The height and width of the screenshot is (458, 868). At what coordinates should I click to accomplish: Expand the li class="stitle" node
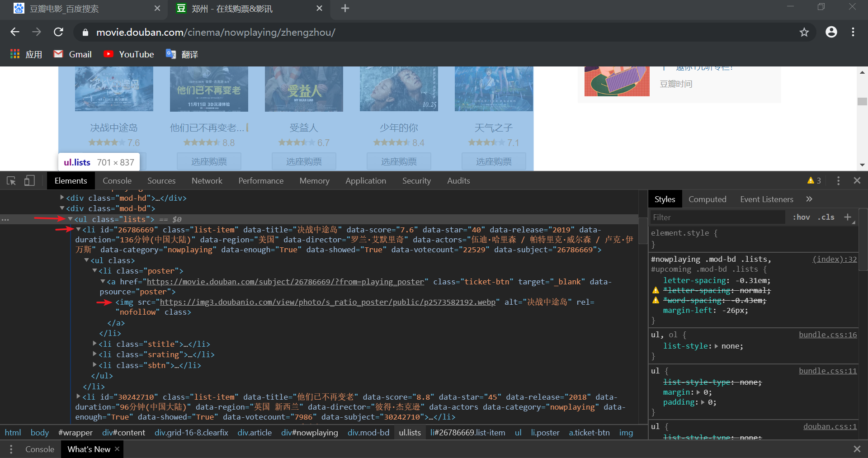tap(95, 344)
